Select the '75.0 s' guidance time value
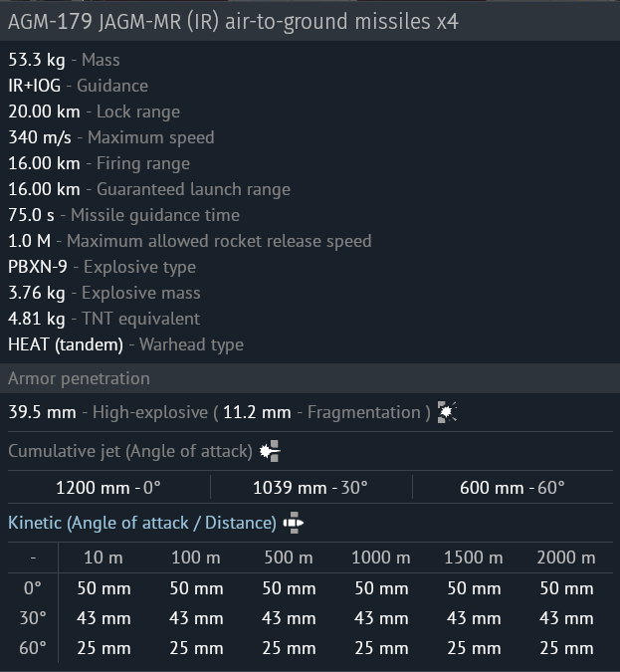The height and width of the screenshot is (672, 620). [31, 215]
